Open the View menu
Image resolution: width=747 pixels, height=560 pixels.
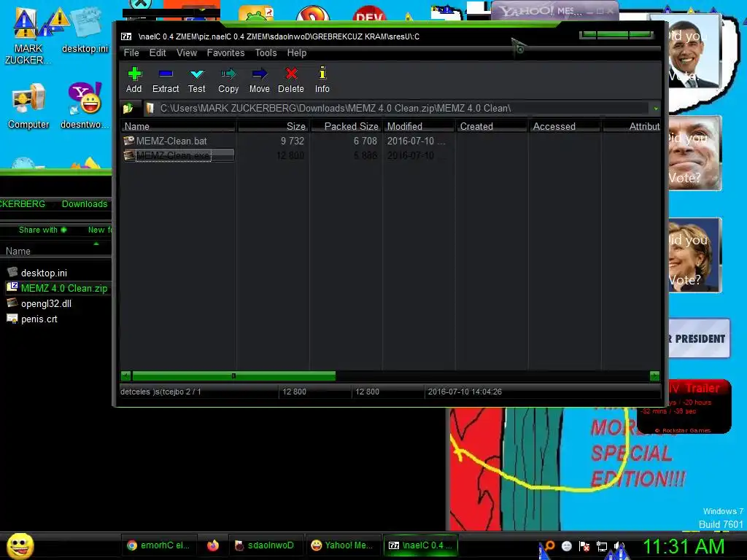[186, 52]
